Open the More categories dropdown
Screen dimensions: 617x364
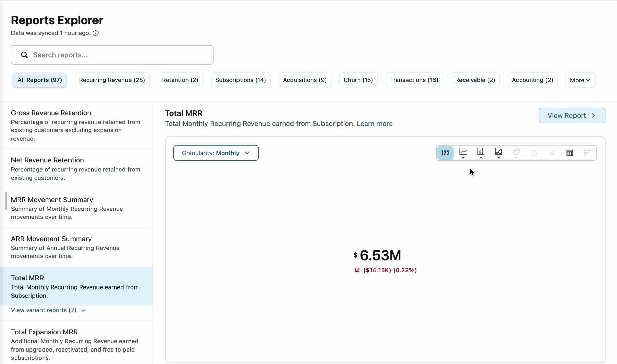pos(580,80)
